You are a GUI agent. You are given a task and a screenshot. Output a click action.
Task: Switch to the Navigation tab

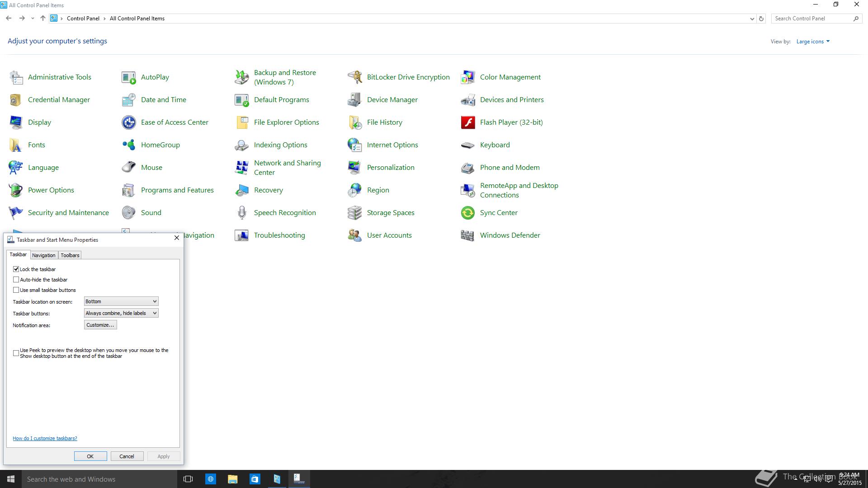(44, 255)
